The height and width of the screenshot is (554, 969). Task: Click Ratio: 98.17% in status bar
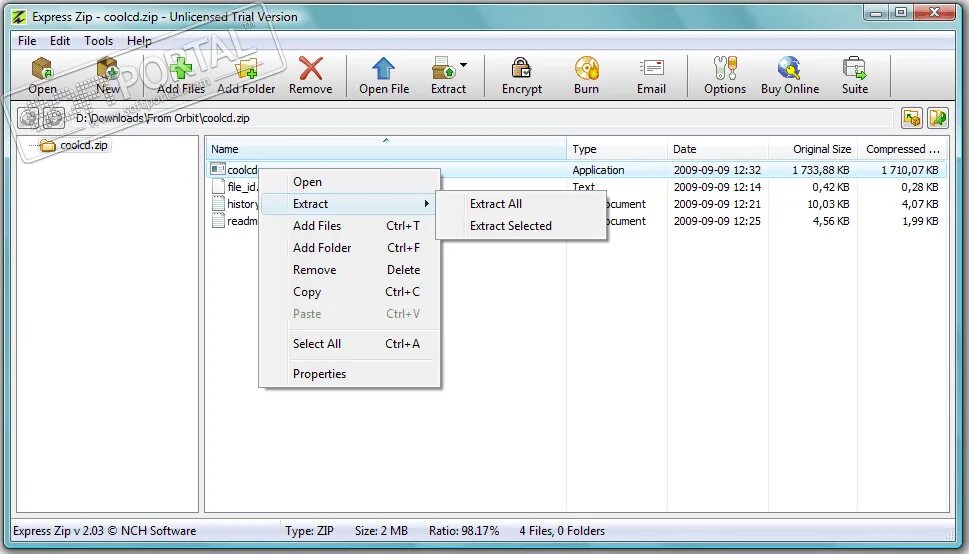click(464, 531)
